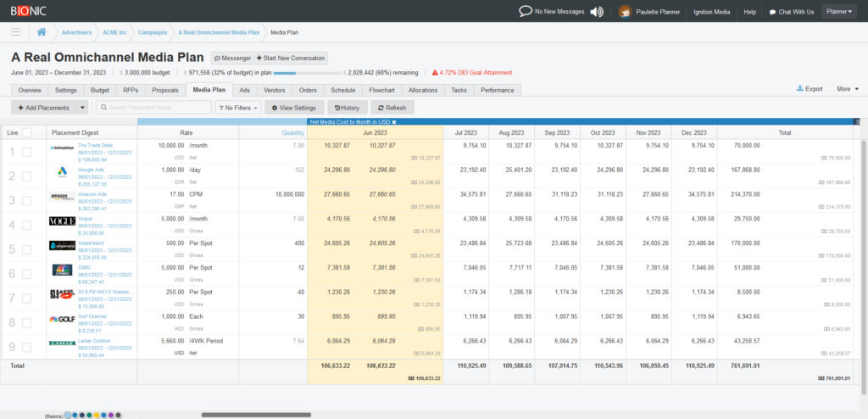
Task: Expand the Add Placements dropdown arrow
Action: tap(82, 108)
